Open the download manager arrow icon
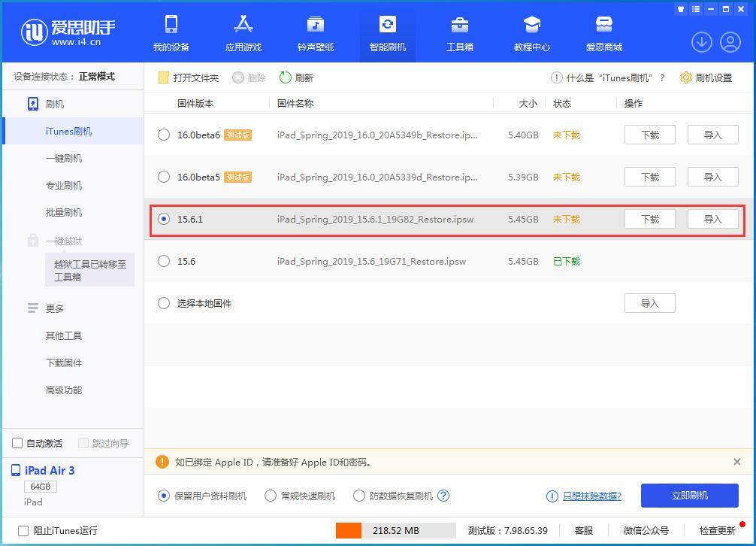756x546 pixels. [x=701, y=42]
